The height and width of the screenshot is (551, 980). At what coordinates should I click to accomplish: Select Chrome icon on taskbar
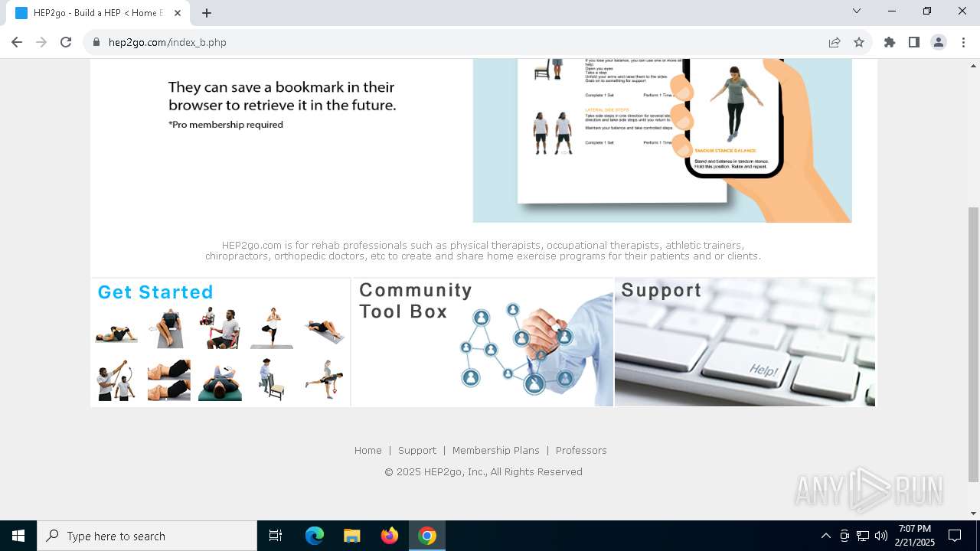pos(427,536)
